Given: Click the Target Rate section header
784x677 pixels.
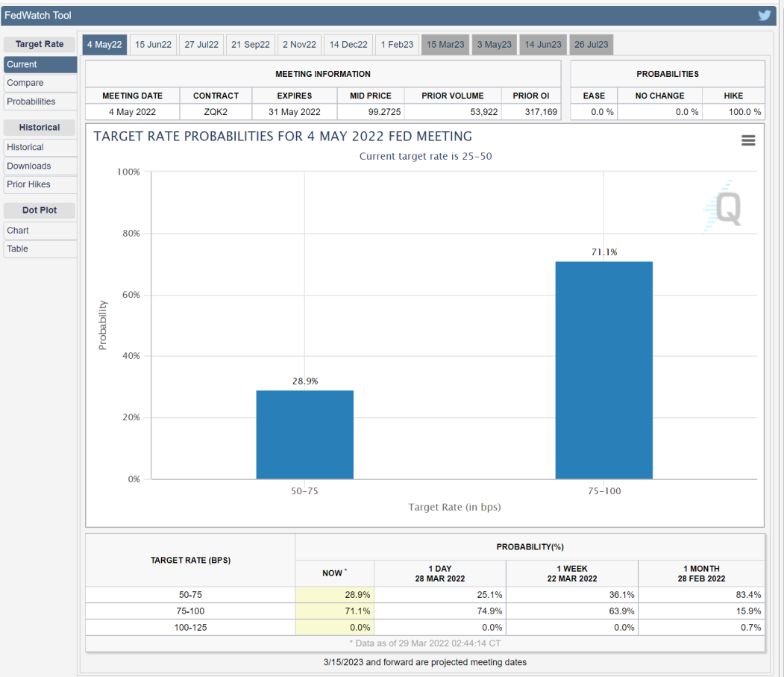Looking at the screenshot, I should [40, 44].
